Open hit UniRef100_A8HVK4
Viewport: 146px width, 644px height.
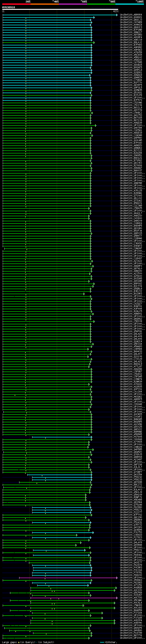(131, 15)
